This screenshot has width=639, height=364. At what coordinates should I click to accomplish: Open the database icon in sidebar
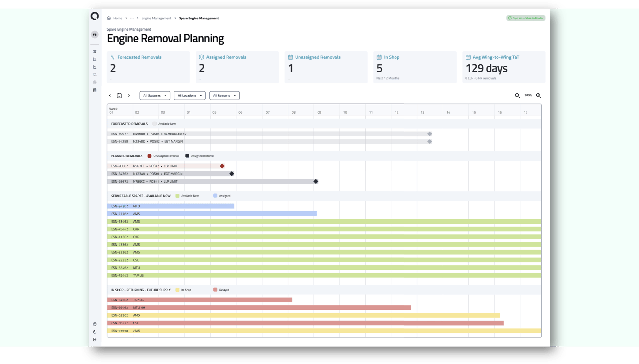[95, 90]
